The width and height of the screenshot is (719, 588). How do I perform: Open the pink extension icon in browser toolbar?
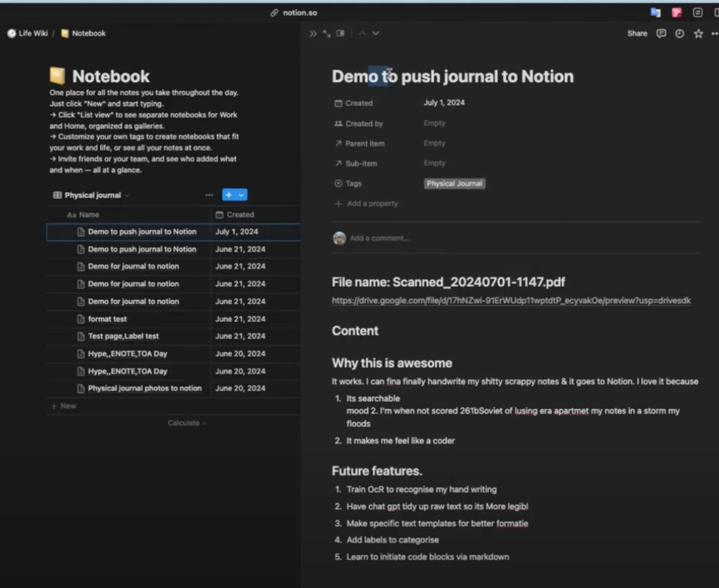pyautogui.click(x=677, y=12)
